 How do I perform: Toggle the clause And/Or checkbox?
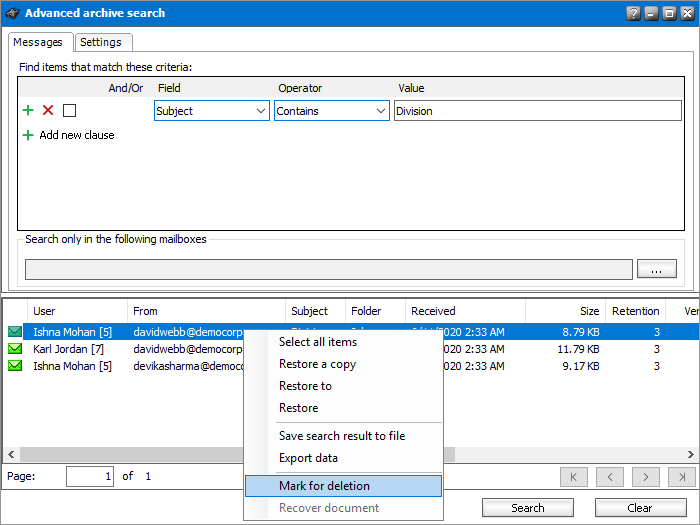coord(69,111)
